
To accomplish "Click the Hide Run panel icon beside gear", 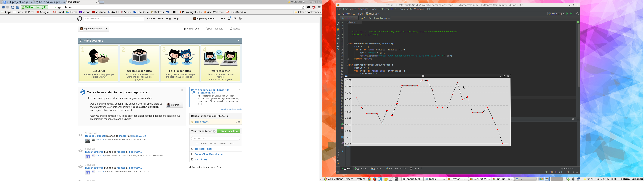I will click(577, 119).
